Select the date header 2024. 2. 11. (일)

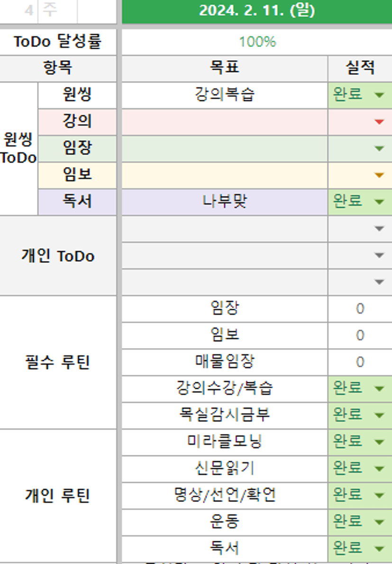click(x=256, y=11)
